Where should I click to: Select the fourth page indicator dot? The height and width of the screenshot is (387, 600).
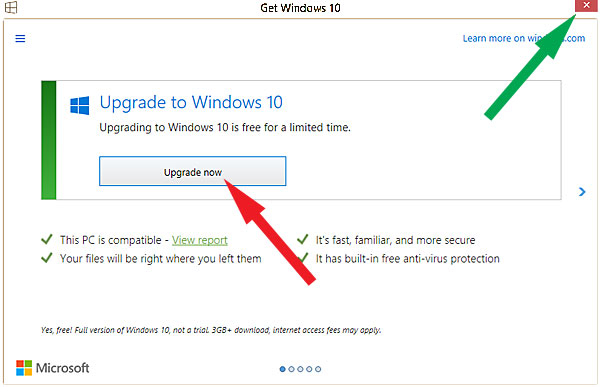pos(309,369)
